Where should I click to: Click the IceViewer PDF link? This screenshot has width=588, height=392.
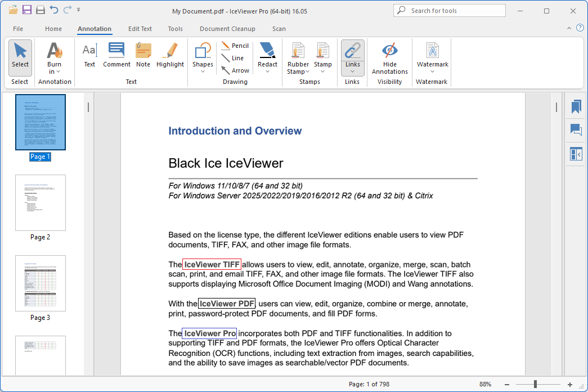coord(227,304)
